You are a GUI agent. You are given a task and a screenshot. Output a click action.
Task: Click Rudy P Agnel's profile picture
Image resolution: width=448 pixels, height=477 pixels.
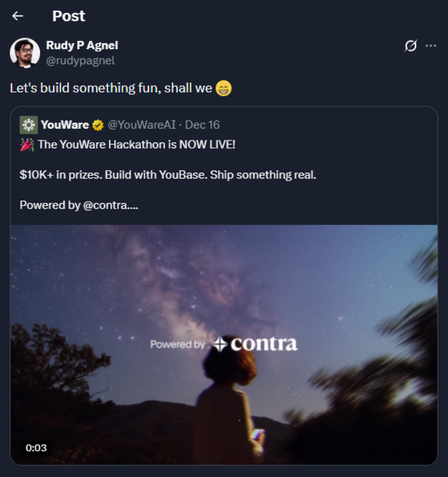pyautogui.click(x=25, y=52)
